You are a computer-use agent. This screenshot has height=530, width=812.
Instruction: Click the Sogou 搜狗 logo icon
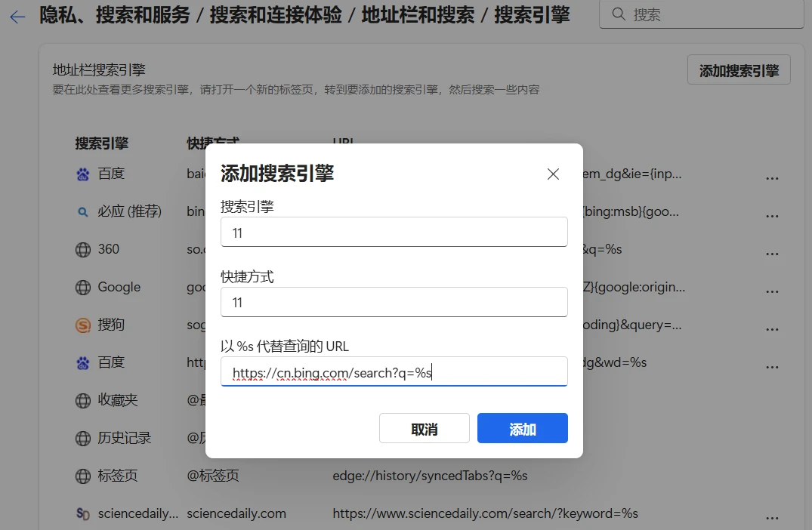pos(83,325)
